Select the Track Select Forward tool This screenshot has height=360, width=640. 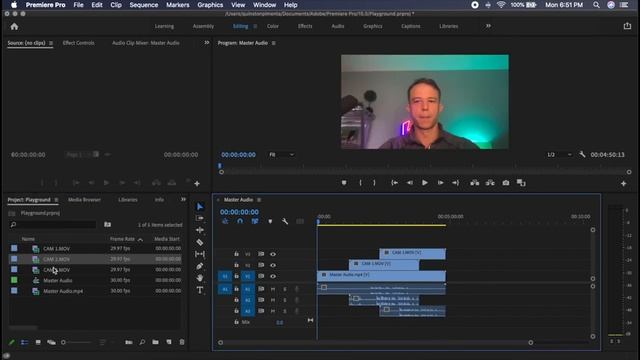[200, 218]
